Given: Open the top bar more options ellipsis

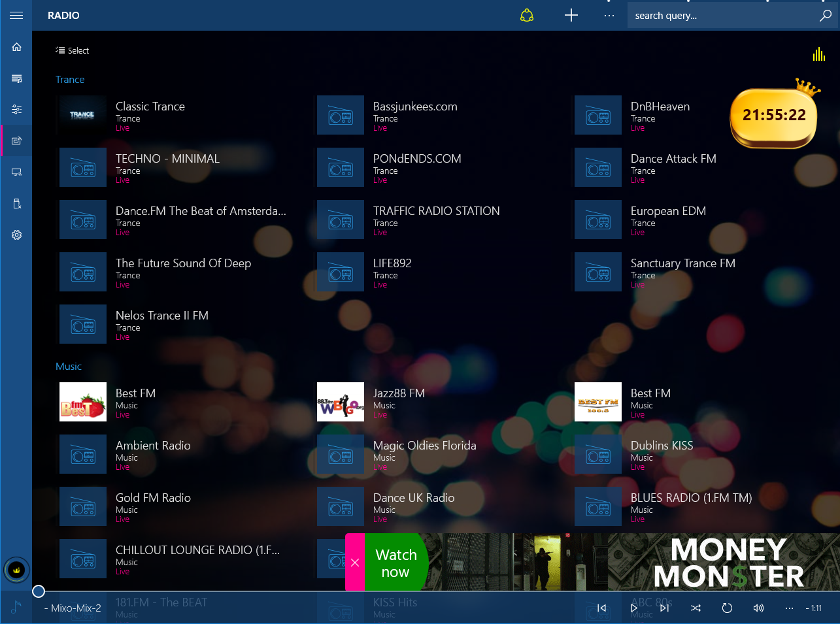Looking at the screenshot, I should tap(609, 16).
